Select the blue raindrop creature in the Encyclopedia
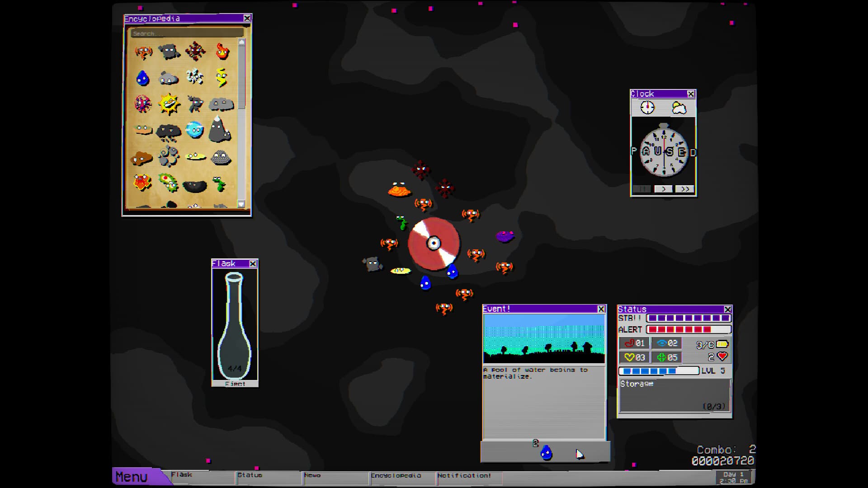This screenshot has width=868, height=488. (142, 77)
